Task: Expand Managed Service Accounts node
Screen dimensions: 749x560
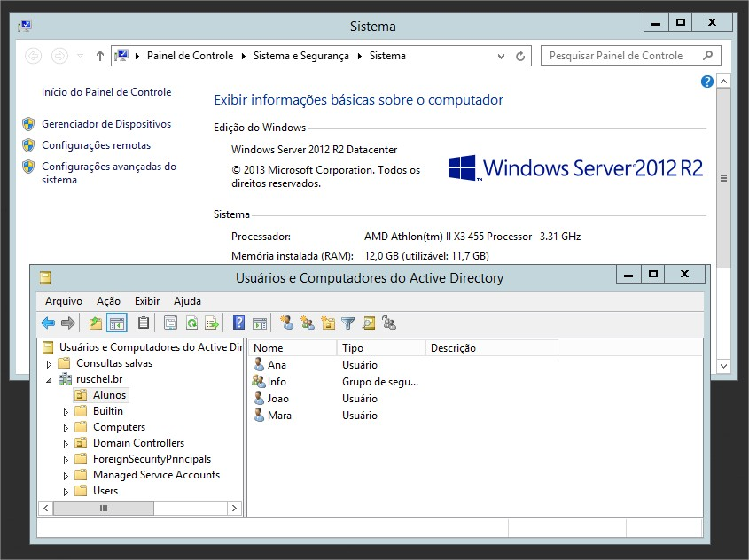Action: 66,476
